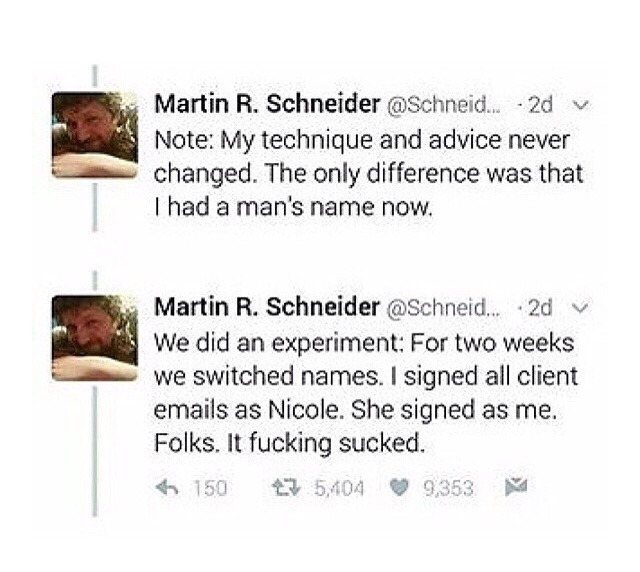Screen dimensions: 640x572
Task: Send the tweet via the envelope icon
Action: (517, 488)
